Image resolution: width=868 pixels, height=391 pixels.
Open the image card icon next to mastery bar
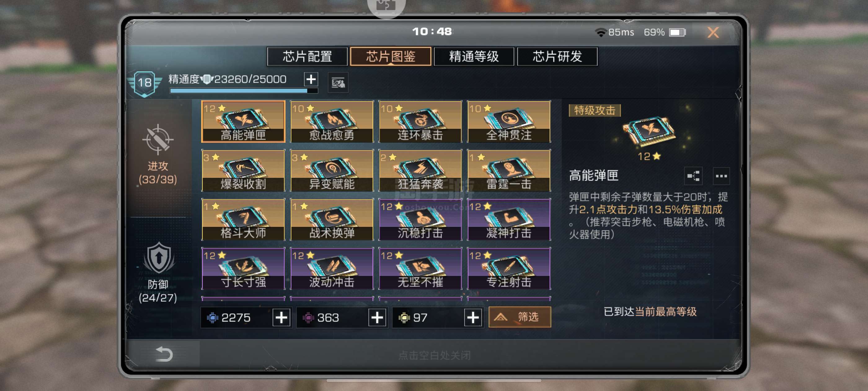(338, 82)
